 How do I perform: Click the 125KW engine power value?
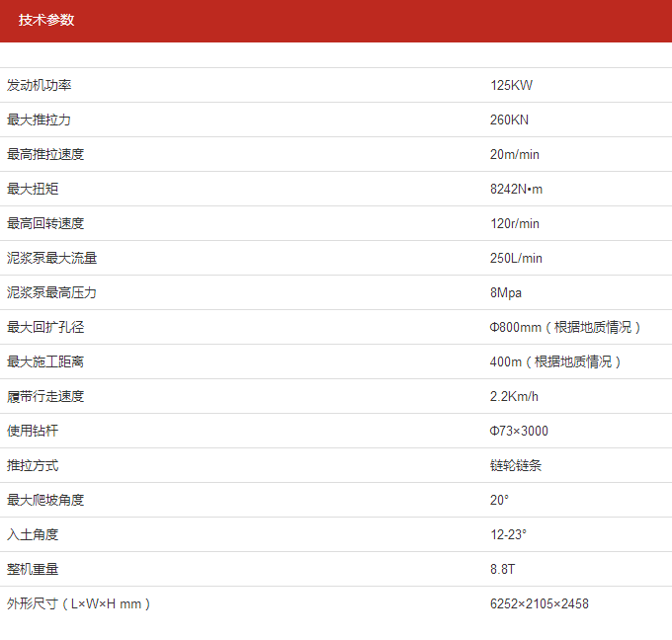pyautogui.click(x=511, y=85)
